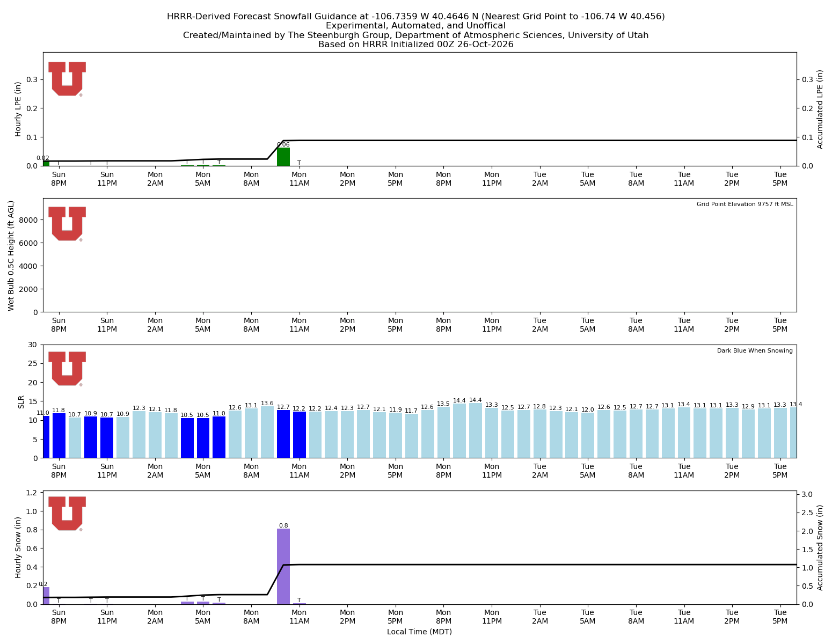Click 'Mon 8PM' tick in the SLR panel
The width and height of the screenshot is (832, 644).
click(443, 471)
